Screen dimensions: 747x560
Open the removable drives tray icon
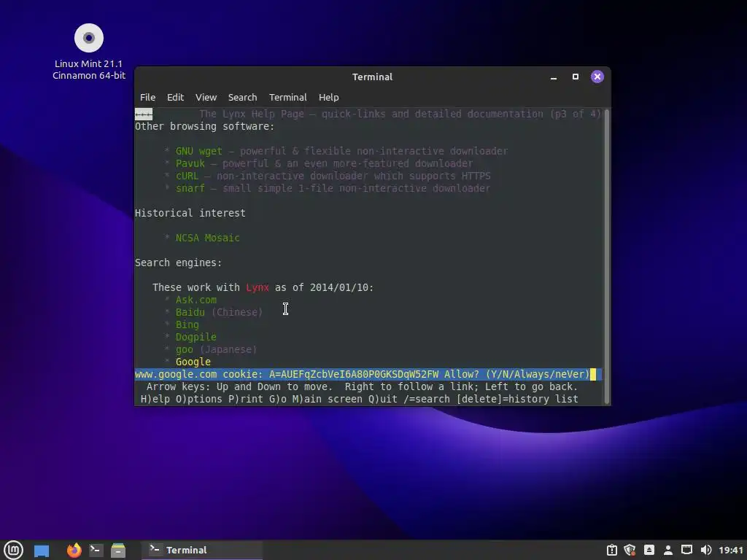click(649, 550)
